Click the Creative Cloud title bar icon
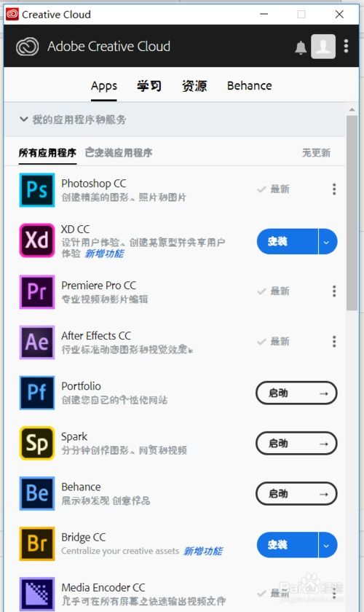 point(12,15)
